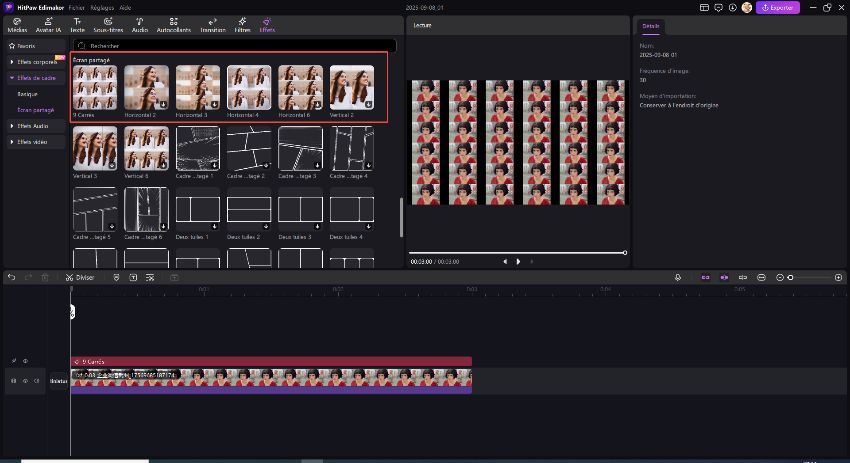Viewport: 850px width, 463px height.
Task: Select the Horizontal 2 split-screen thumbnail
Action: pos(147,88)
